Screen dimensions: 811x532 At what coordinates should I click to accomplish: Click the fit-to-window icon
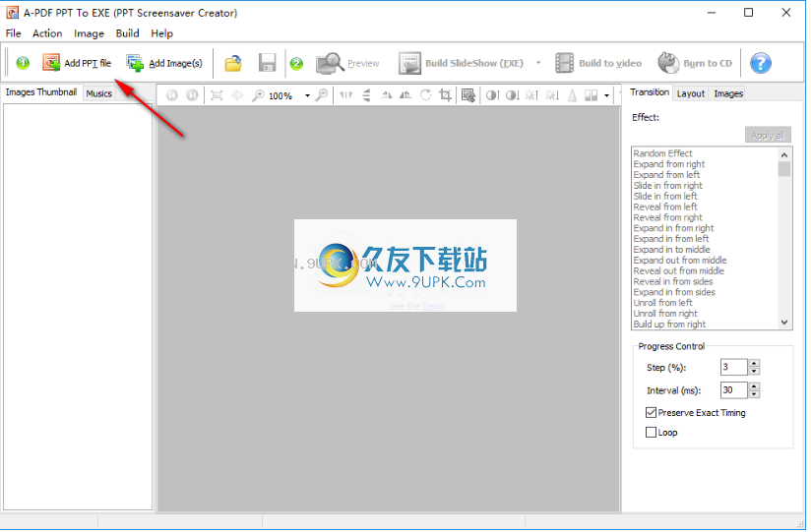(217, 95)
